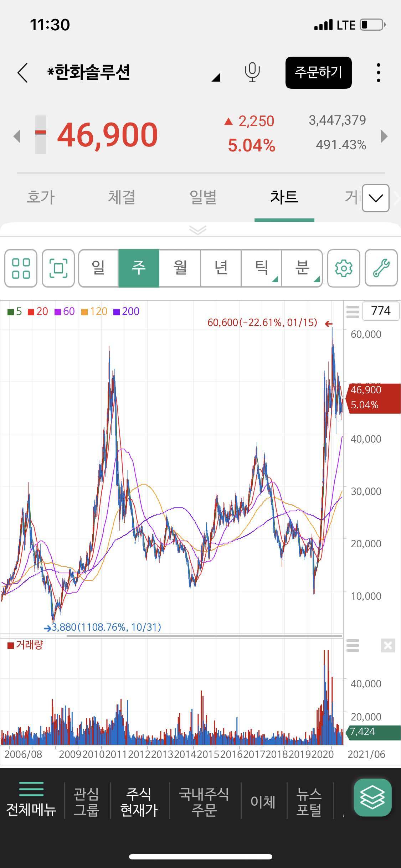Tap the *한화솔루션 stock name
This screenshot has width=401, height=868.
click(x=88, y=72)
